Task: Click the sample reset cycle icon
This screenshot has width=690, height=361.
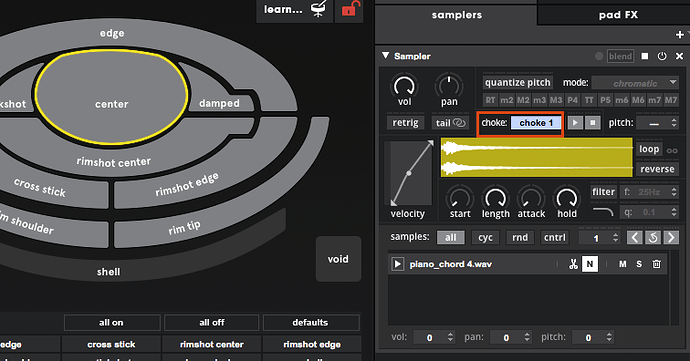Action: click(x=653, y=238)
